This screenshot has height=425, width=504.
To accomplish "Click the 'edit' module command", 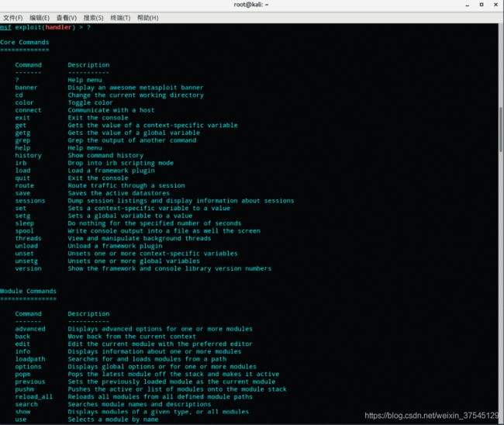I will 22,344.
